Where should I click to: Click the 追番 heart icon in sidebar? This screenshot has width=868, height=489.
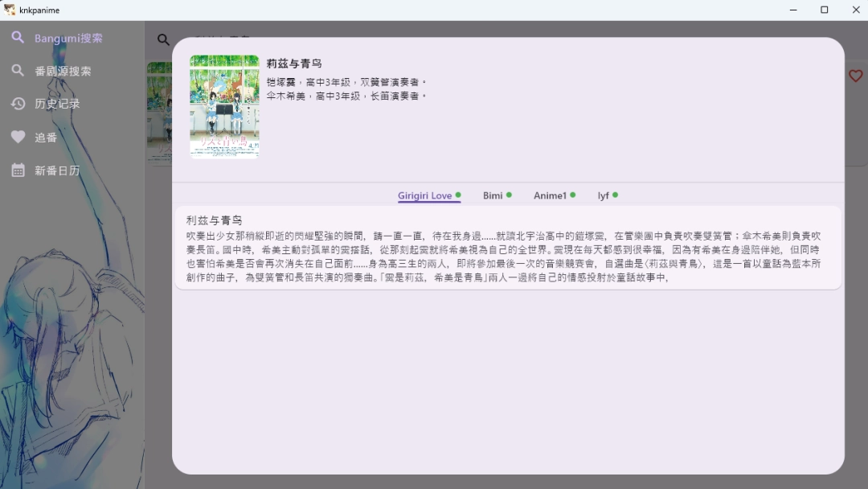[17, 136]
